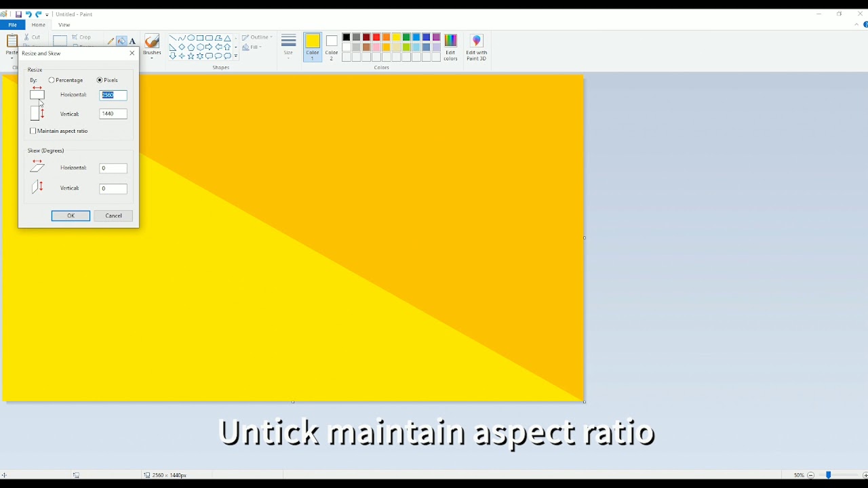Open Edit colors dialog
Viewport: 868px width, 488px height.
pyautogui.click(x=451, y=47)
